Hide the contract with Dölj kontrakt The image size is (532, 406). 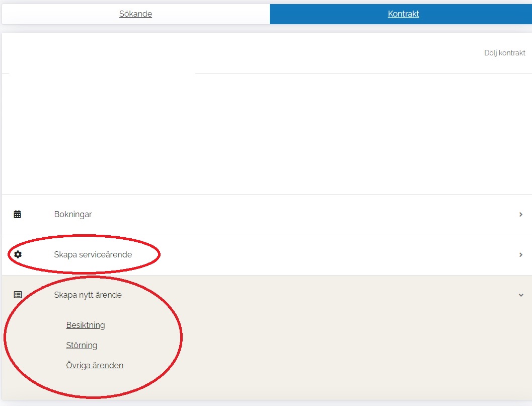(x=504, y=53)
